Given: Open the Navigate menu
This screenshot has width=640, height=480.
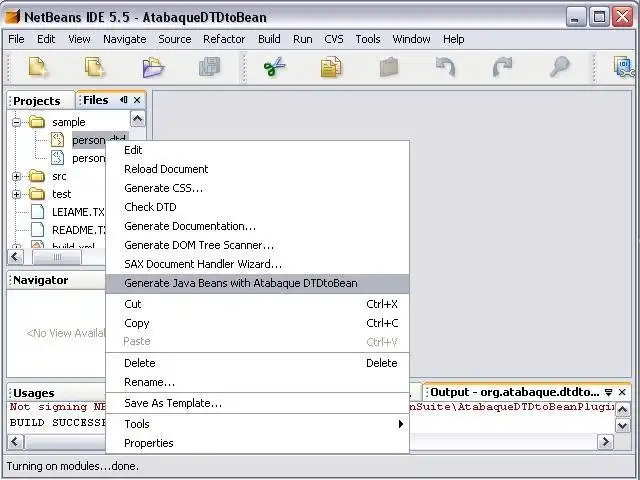Looking at the screenshot, I should (x=124, y=39).
